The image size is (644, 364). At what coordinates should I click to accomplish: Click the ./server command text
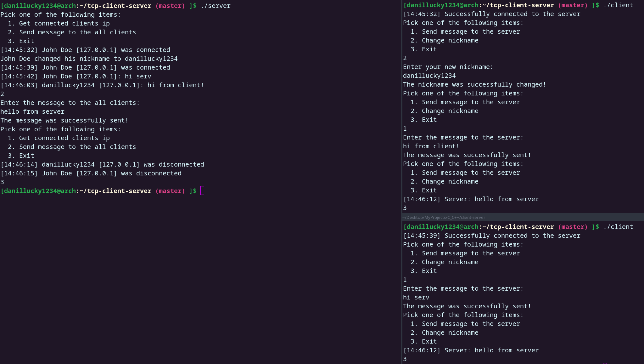pyautogui.click(x=216, y=6)
